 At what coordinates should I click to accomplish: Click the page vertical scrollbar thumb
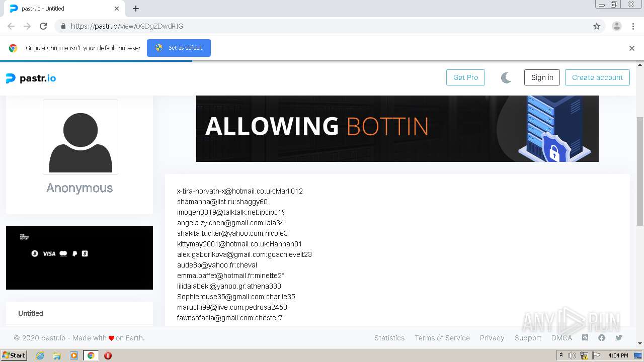(640, 171)
